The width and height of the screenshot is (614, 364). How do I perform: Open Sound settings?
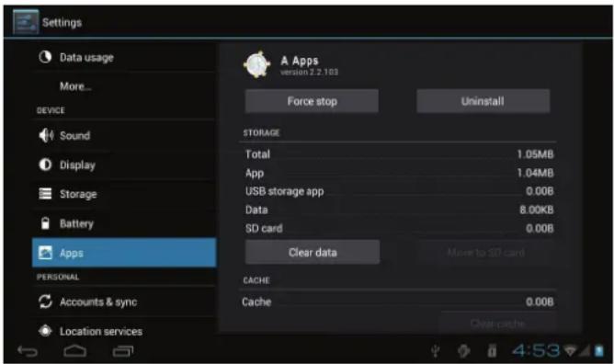point(124,135)
